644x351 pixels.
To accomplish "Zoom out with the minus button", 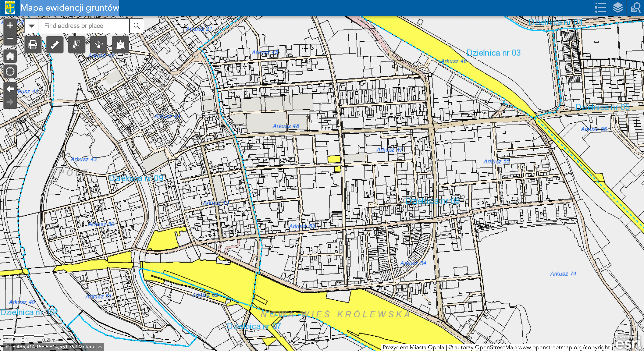I will pos(10,38).
